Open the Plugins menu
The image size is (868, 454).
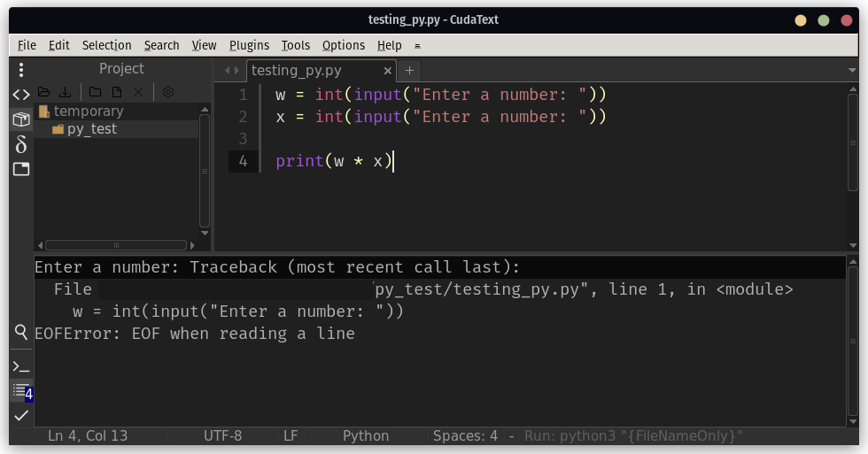coord(249,45)
